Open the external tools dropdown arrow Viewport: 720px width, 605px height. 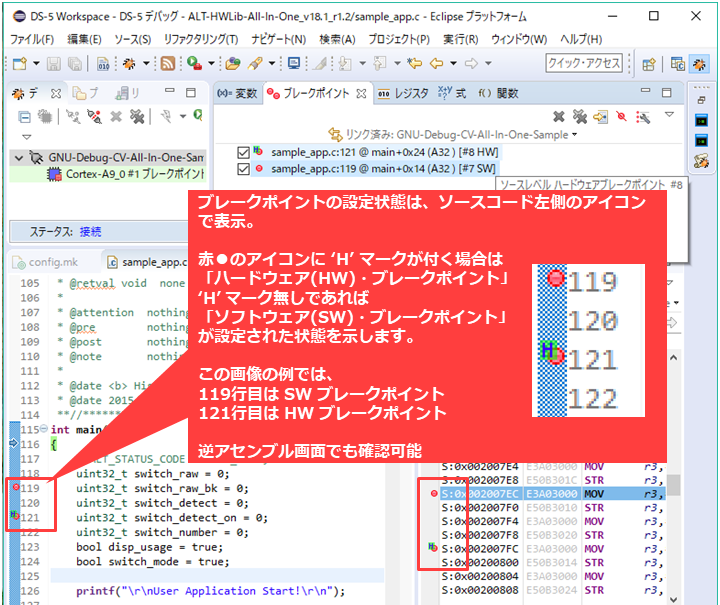click(x=211, y=63)
